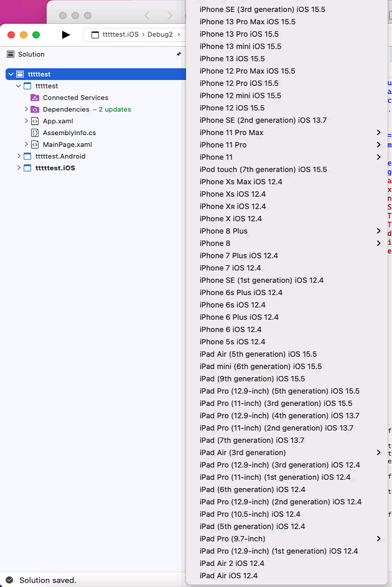Click the pin icon on the Solution pad
Viewport: 392px width, 587px height.
click(180, 54)
